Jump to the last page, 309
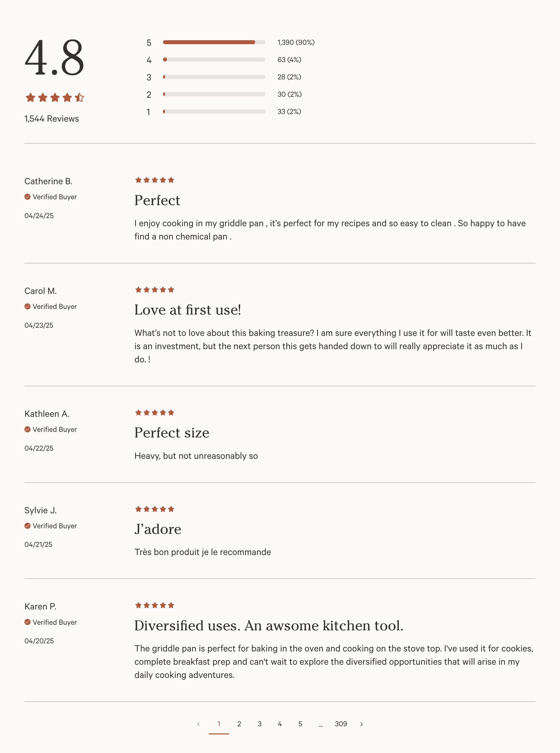This screenshot has width=560, height=753. [342, 724]
